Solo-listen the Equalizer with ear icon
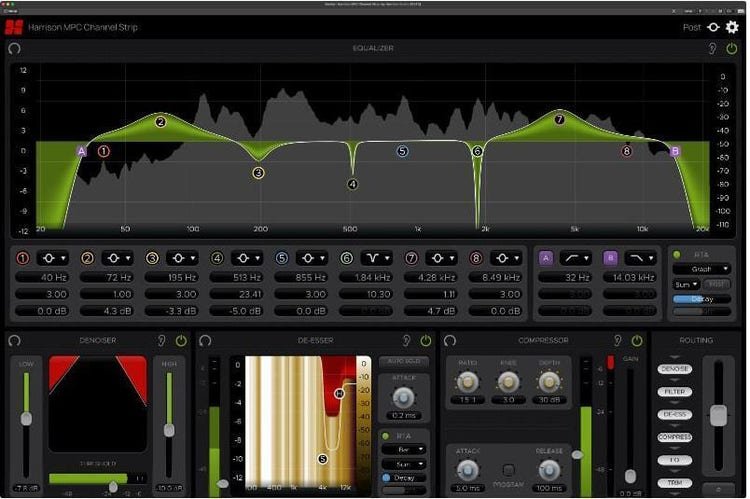This screenshot has height=499, width=750. click(712, 48)
